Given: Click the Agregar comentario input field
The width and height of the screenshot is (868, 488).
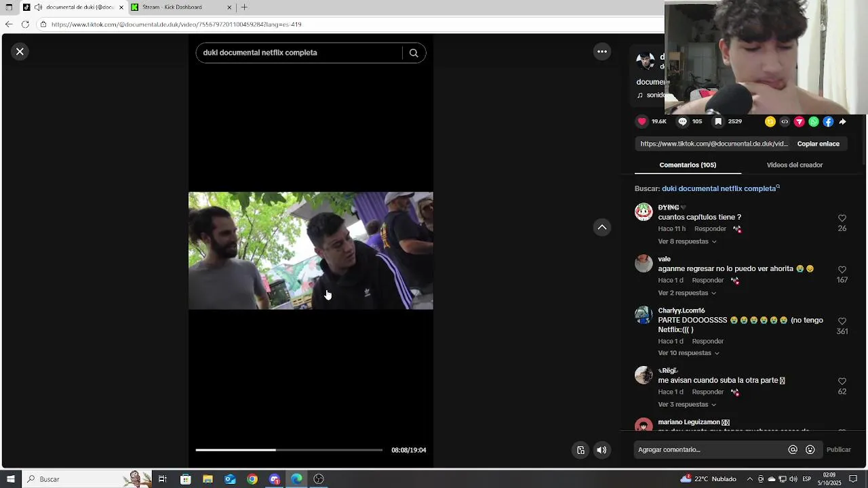Looking at the screenshot, I should (x=709, y=449).
